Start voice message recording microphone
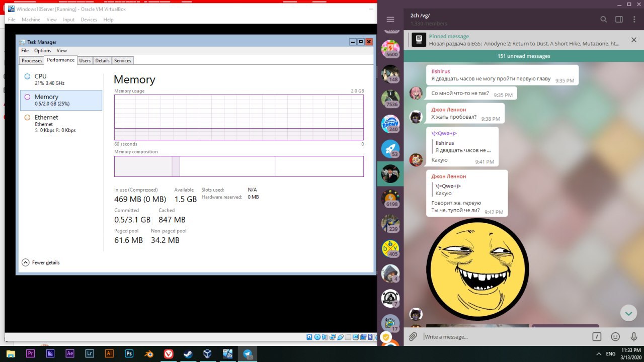 (634, 337)
